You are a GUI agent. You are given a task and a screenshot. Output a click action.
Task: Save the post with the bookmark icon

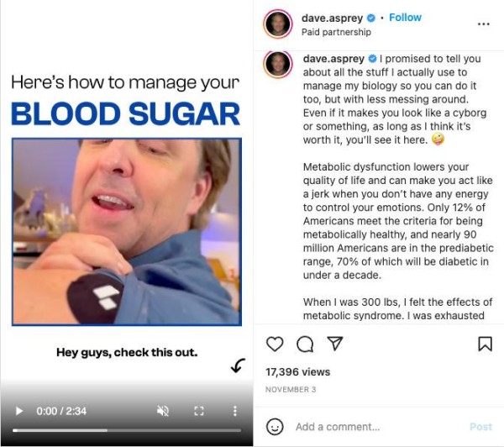click(485, 344)
